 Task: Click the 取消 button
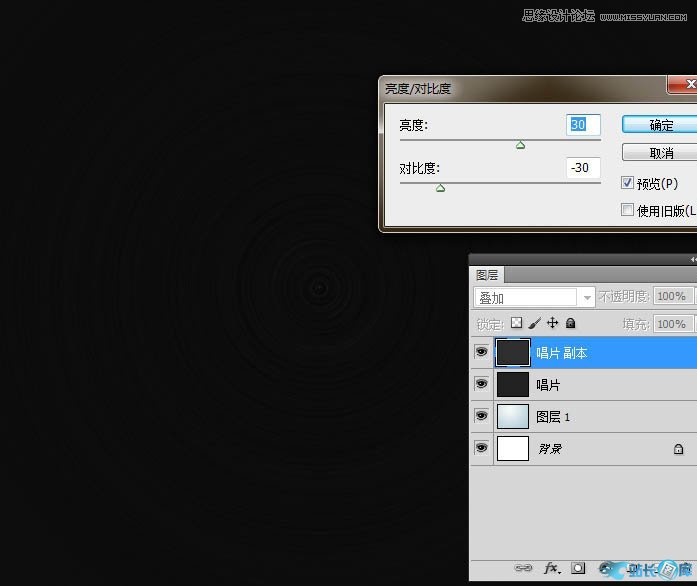660,153
